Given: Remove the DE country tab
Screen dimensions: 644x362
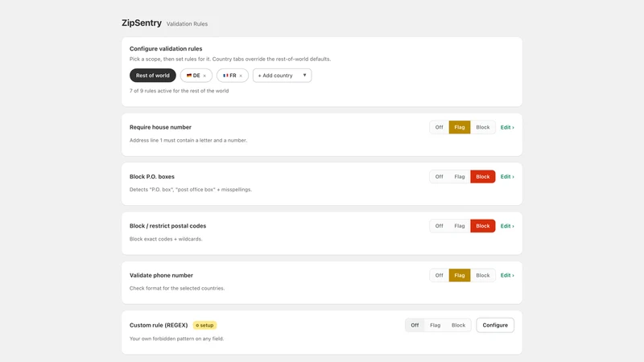Looking at the screenshot, I should pyautogui.click(x=204, y=76).
